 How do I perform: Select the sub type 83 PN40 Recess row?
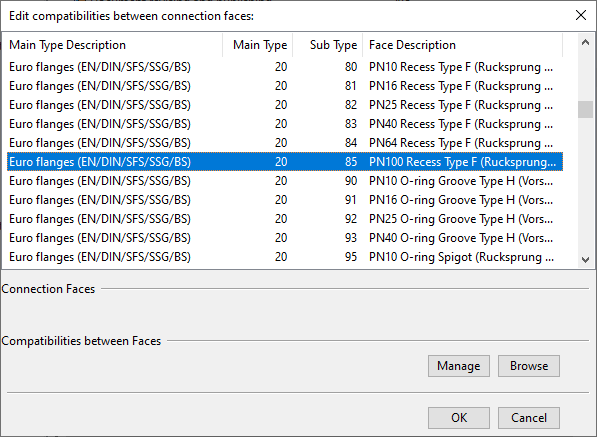coord(285,124)
